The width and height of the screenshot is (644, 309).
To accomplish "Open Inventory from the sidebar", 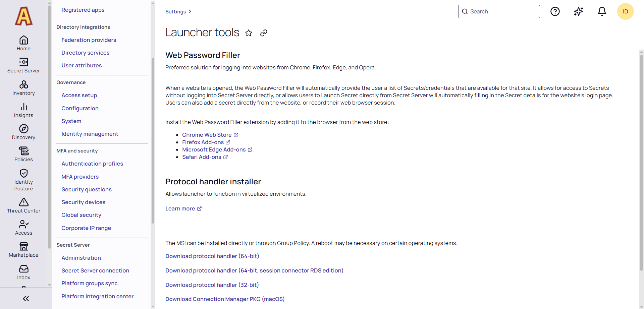I will click(x=23, y=88).
